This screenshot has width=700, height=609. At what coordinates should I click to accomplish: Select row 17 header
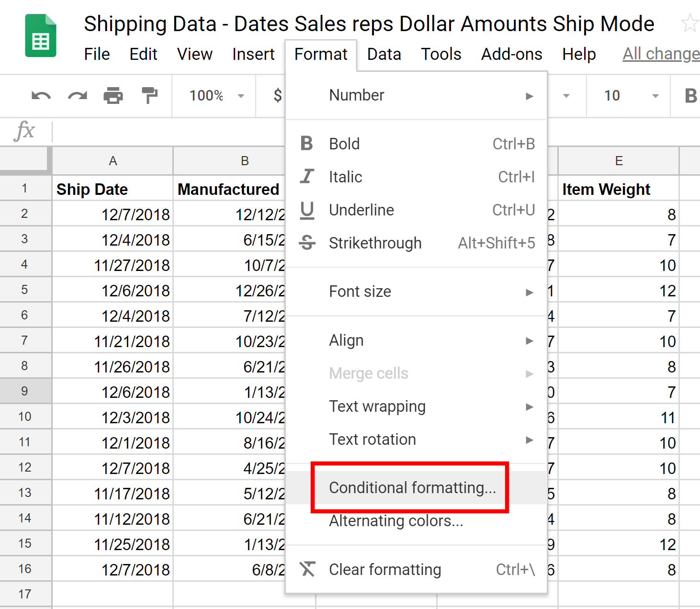coord(25,594)
